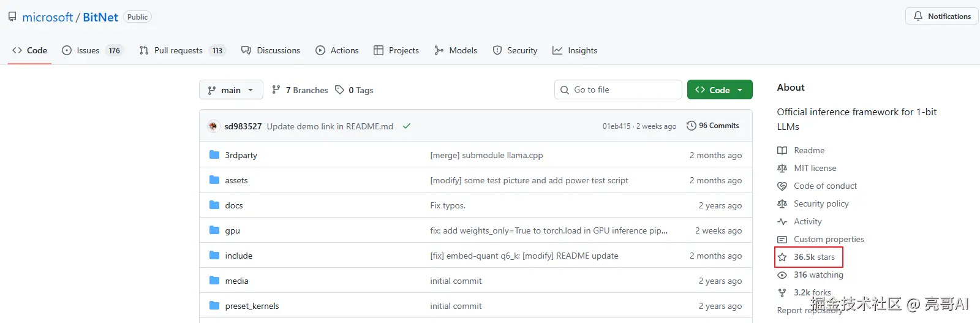
Task: Click the star icon for 36.5k stars
Action: 782,257
